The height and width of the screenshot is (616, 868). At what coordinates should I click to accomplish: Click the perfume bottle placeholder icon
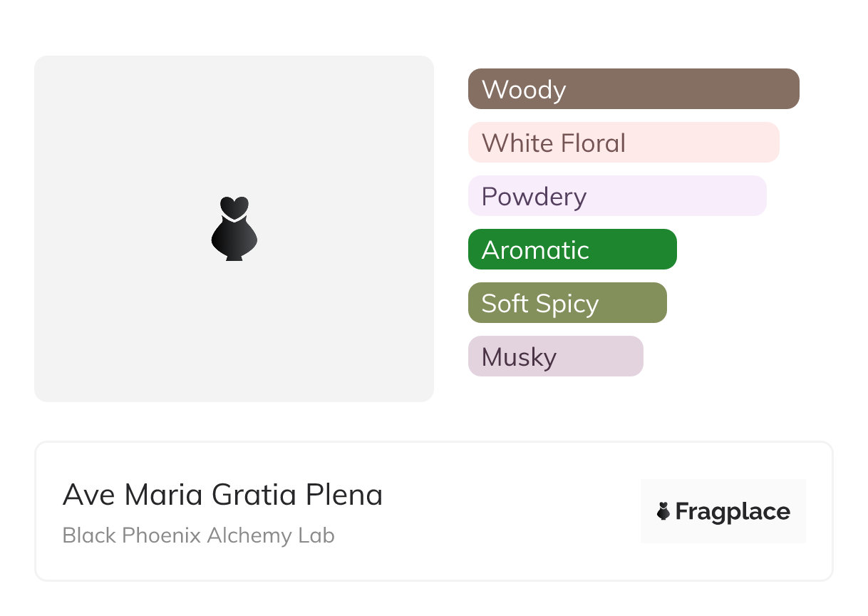pyautogui.click(x=234, y=229)
